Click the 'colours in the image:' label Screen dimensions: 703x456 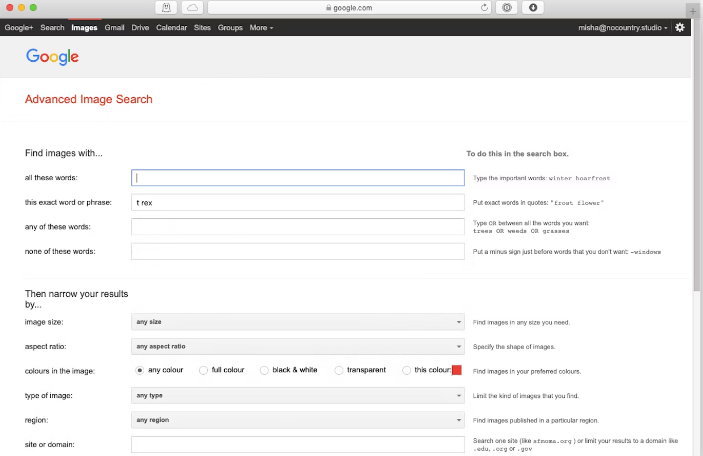click(60, 371)
